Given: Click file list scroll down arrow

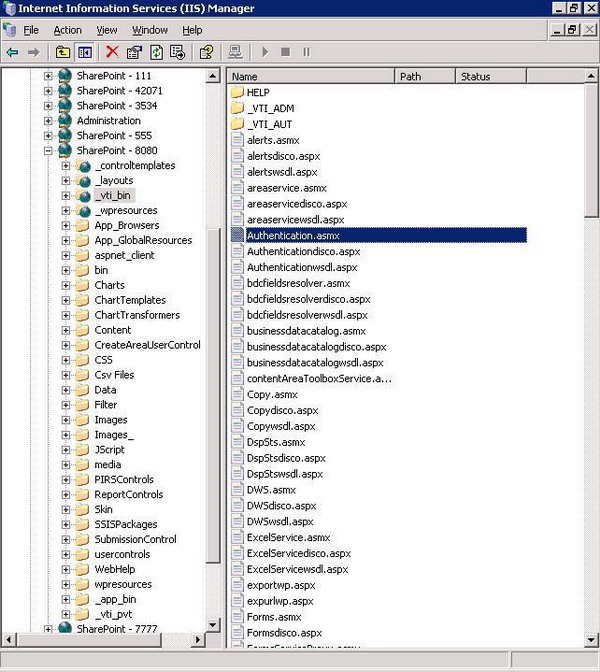Looking at the screenshot, I should pos(591,640).
